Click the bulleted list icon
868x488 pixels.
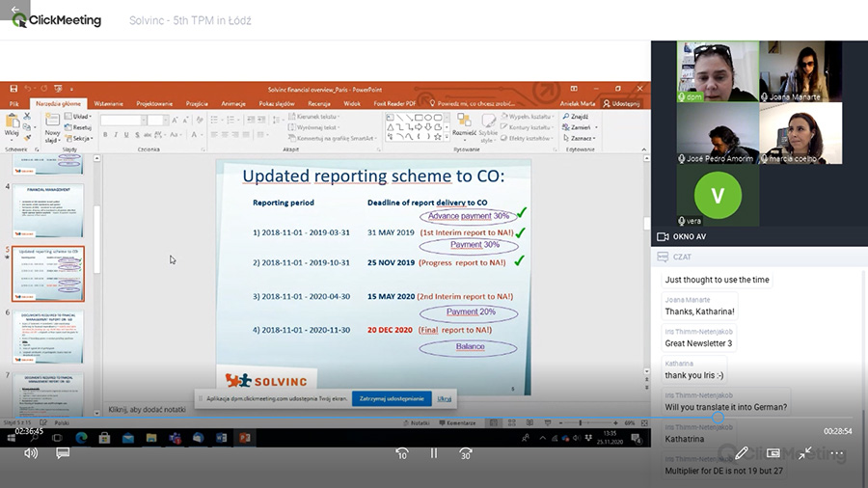point(215,120)
